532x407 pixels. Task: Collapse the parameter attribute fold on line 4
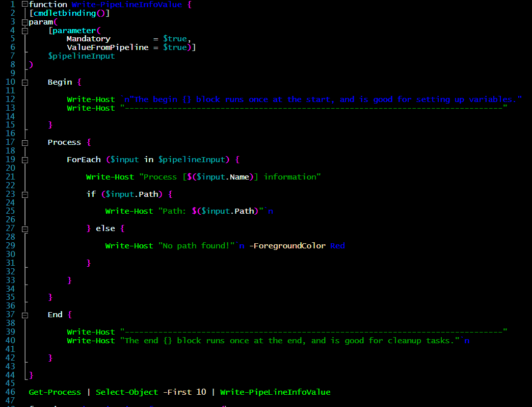pyautogui.click(x=24, y=30)
